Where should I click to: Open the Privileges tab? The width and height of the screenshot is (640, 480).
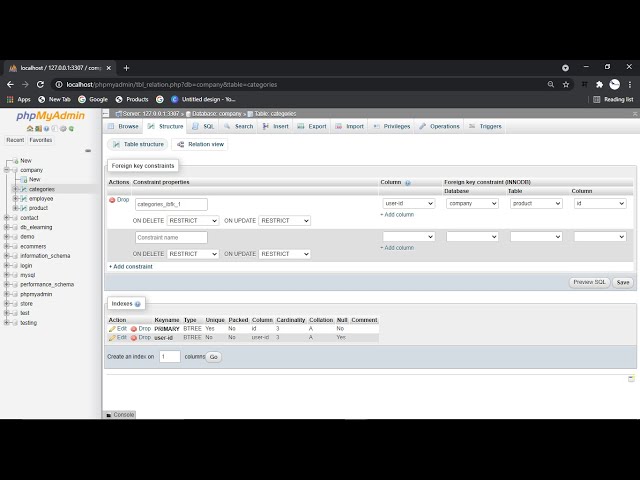(392, 127)
